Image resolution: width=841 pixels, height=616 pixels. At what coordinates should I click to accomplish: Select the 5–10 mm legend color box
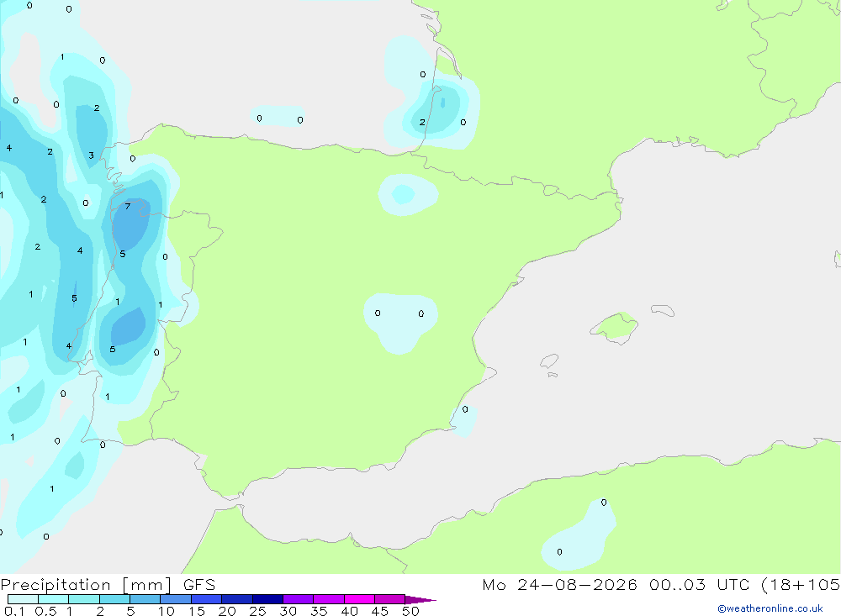click(x=145, y=599)
